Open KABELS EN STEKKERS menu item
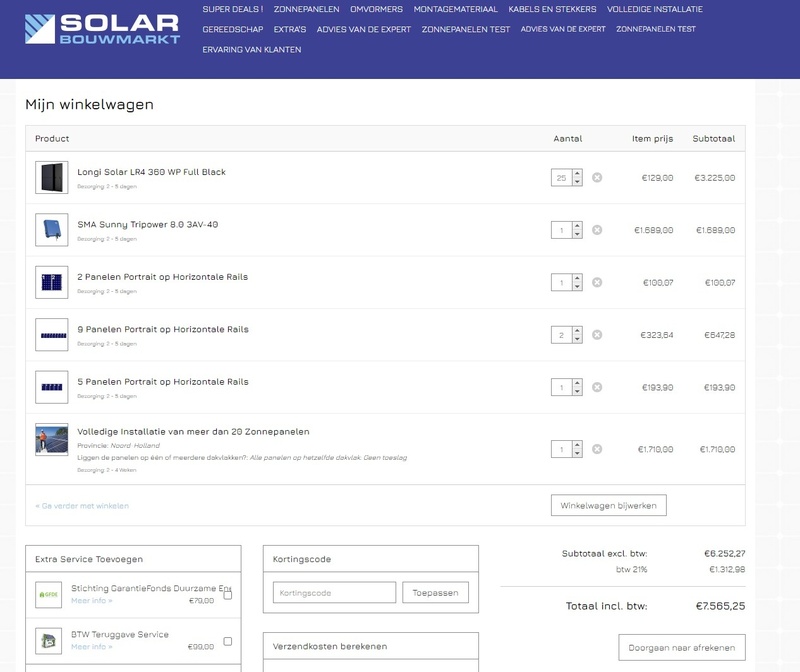 click(552, 9)
